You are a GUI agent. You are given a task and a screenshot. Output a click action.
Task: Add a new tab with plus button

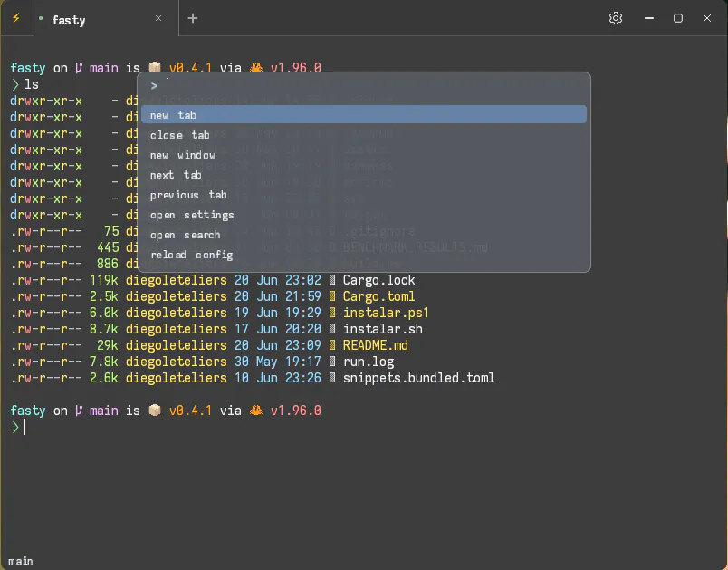coord(193,18)
